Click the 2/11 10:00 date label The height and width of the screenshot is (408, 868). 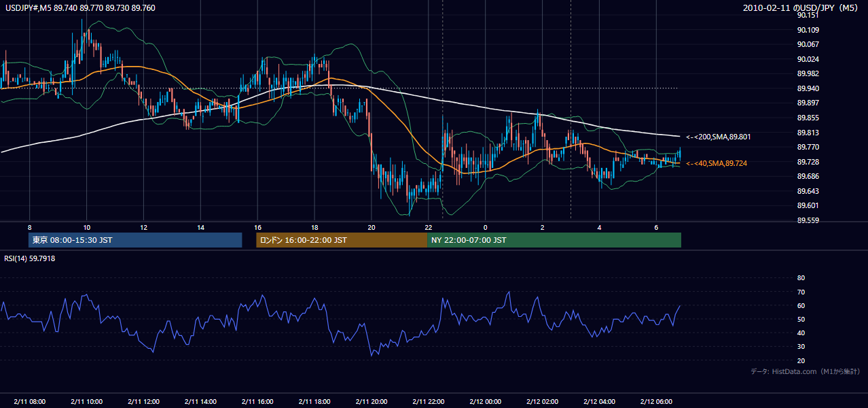[x=86, y=402]
